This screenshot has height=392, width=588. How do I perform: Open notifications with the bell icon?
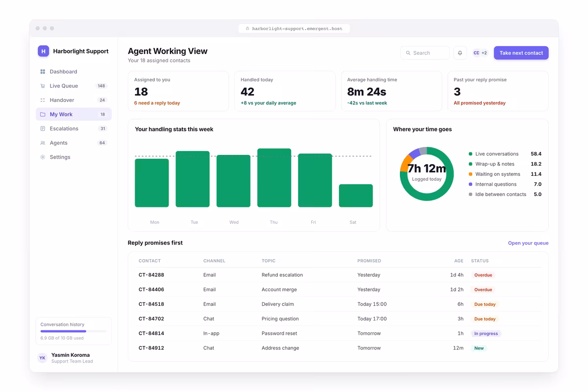coord(460,53)
